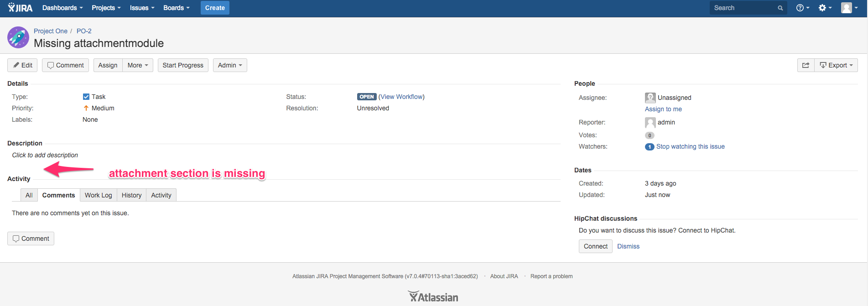The height and width of the screenshot is (306, 868).
Task: Open the user profile avatar menu
Action: pyautogui.click(x=849, y=8)
